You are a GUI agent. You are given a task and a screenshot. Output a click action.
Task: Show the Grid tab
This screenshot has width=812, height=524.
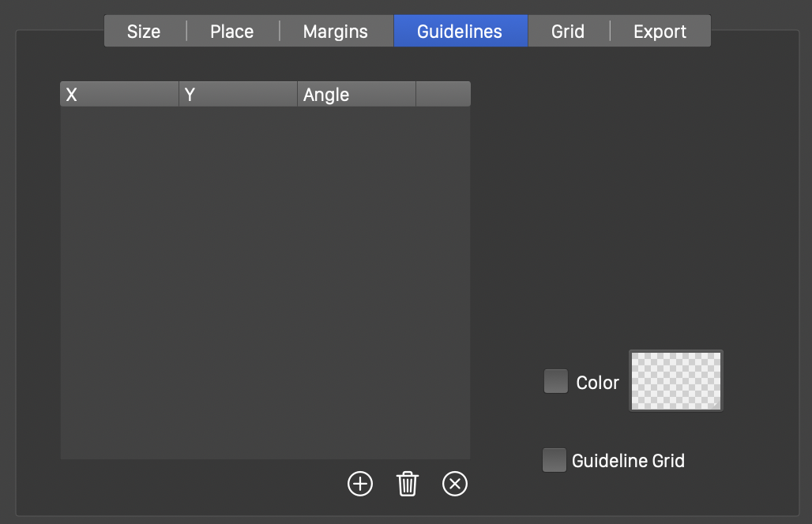(568, 32)
